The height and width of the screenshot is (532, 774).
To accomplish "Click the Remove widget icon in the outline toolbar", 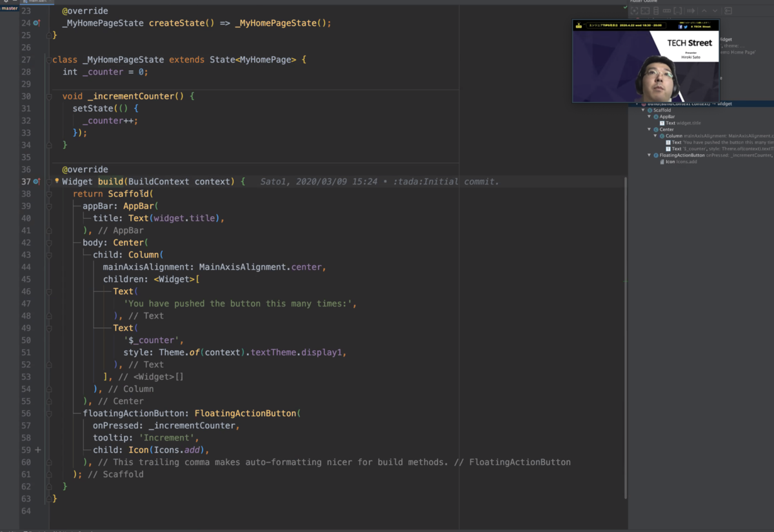I will [x=728, y=10].
